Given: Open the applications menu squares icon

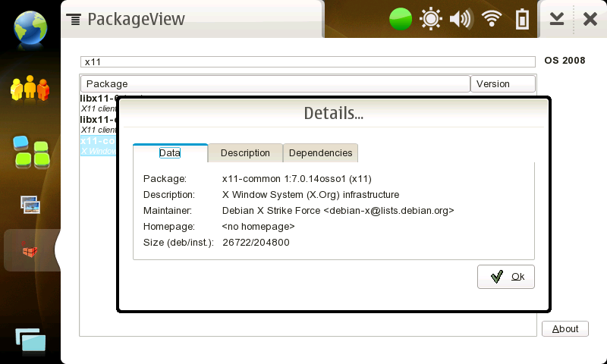Looking at the screenshot, I should [30, 152].
